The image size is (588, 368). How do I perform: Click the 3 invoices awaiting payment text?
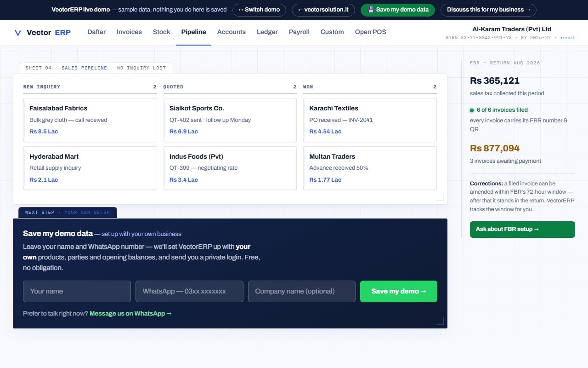point(505,161)
